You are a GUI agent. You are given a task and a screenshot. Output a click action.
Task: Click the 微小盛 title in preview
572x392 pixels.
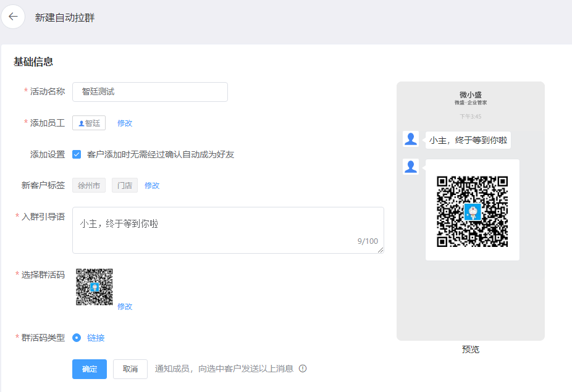(x=471, y=95)
